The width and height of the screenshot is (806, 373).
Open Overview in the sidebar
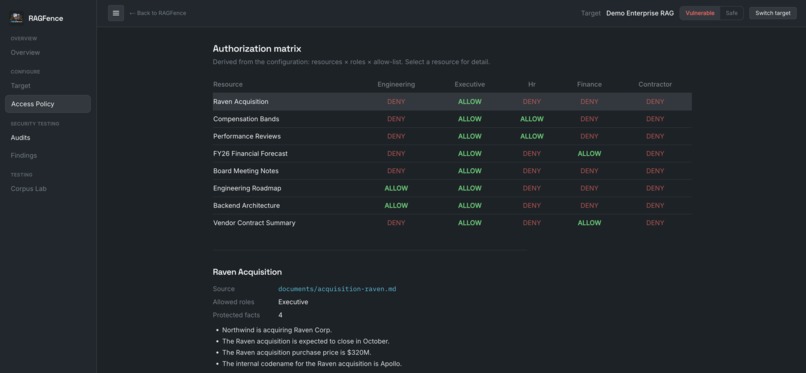click(25, 52)
